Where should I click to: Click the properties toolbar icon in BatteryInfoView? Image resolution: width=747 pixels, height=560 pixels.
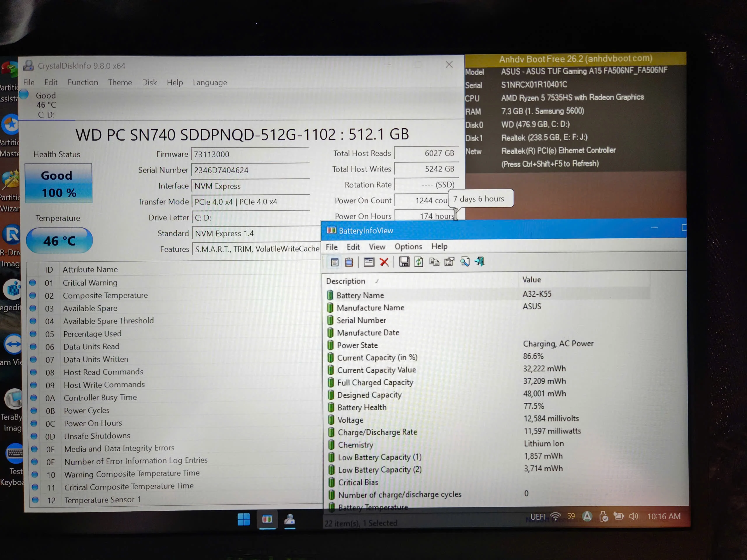[449, 262]
